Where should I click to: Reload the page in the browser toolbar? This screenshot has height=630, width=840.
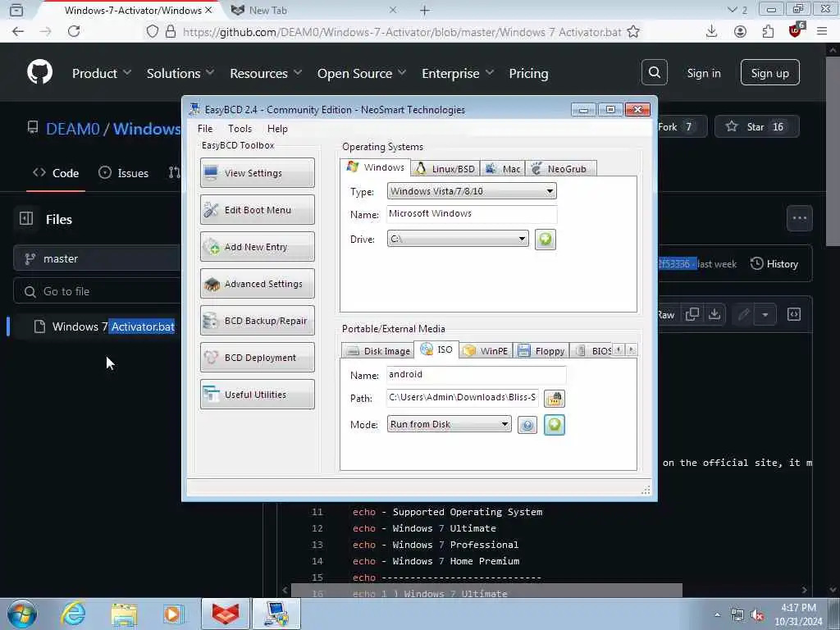pos(74,32)
